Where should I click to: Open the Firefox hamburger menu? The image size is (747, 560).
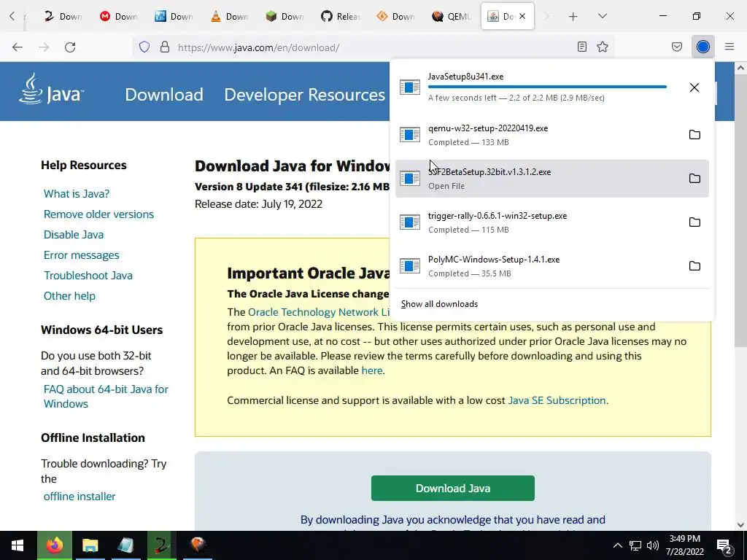coord(729,47)
